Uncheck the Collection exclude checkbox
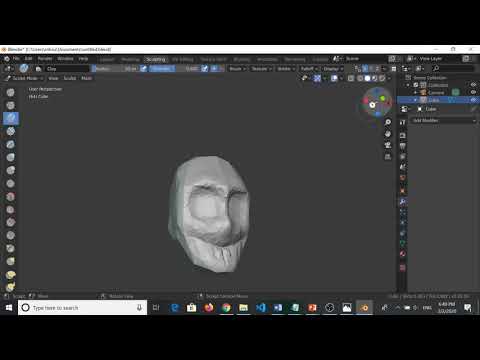Image resolution: width=480 pixels, height=360 pixels. click(x=416, y=85)
